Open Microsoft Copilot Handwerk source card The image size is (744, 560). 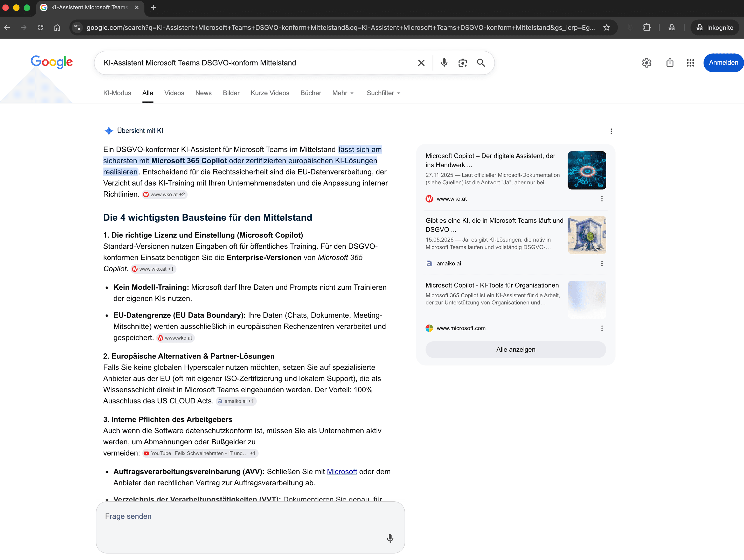(x=490, y=160)
